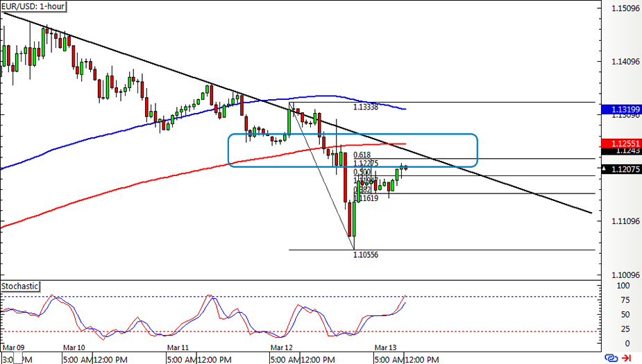Click the 0.500 Fibonacci level label
The image size is (642, 364).
click(362, 172)
